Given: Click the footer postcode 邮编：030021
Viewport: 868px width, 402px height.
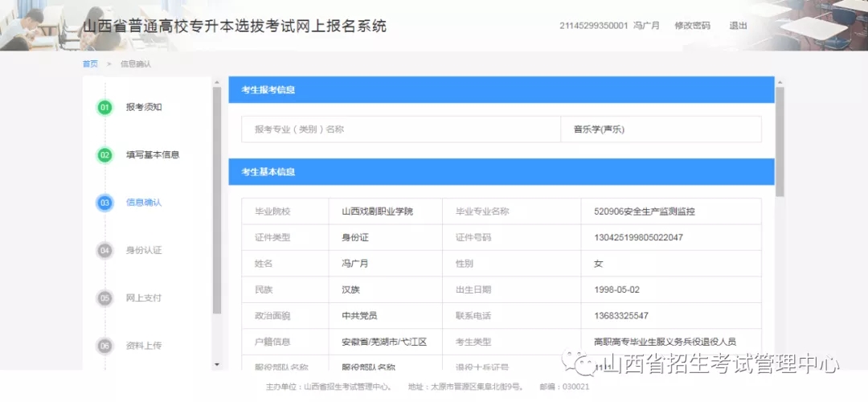Looking at the screenshot, I should [x=563, y=387].
